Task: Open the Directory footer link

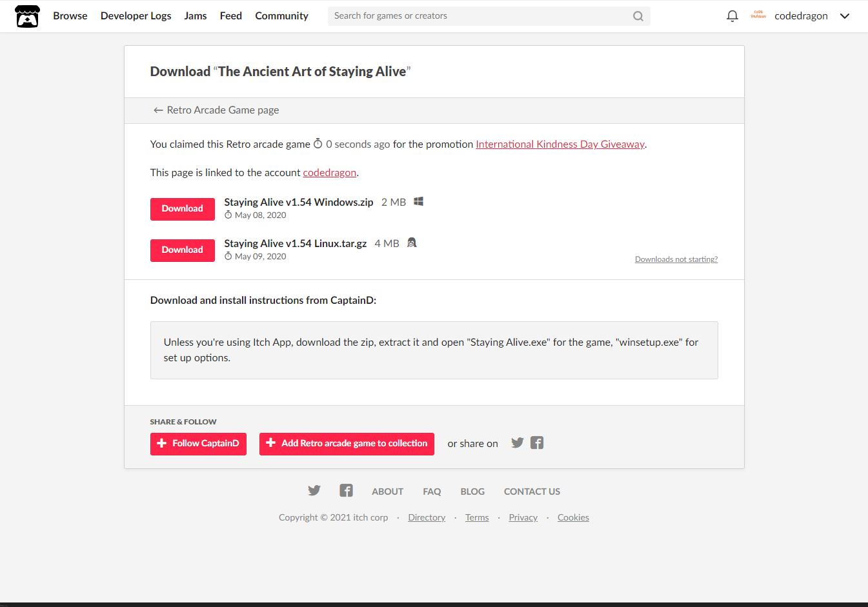Action: (x=427, y=517)
